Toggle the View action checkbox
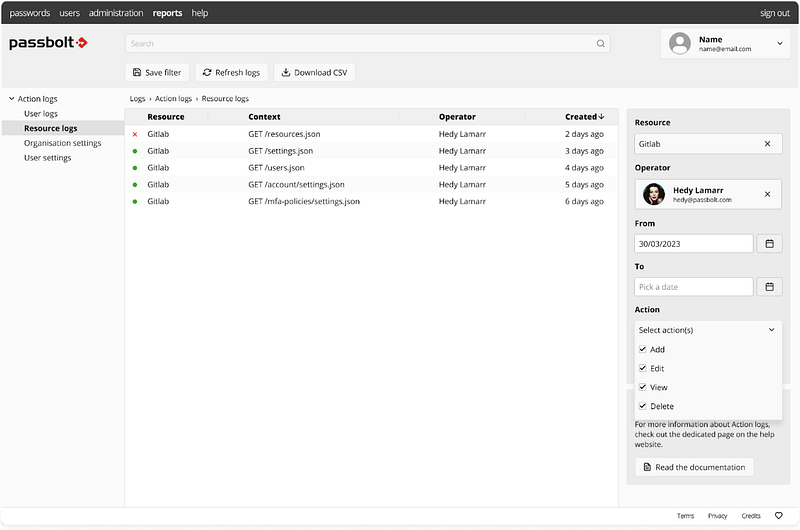 642,387
